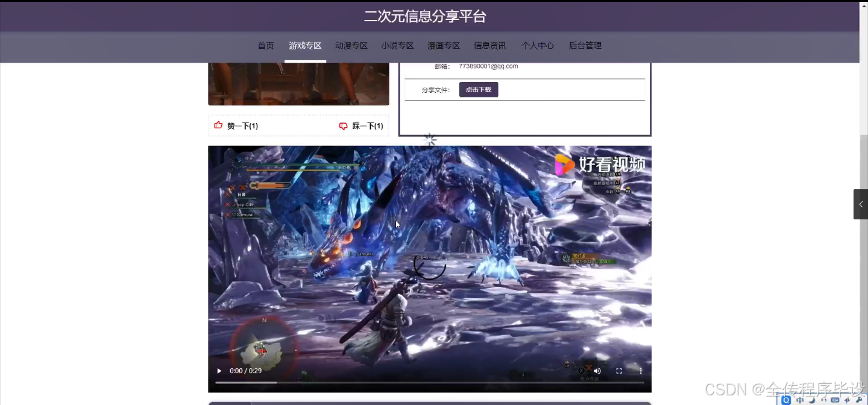868x405 pixels.
Task: Open the wrench settings icon in IME bar
Action: click(859, 400)
